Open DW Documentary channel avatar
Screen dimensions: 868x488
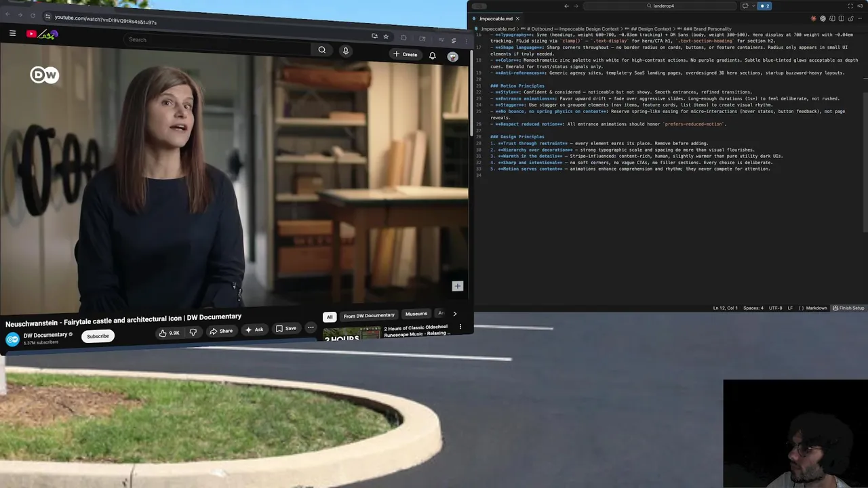pyautogui.click(x=12, y=339)
